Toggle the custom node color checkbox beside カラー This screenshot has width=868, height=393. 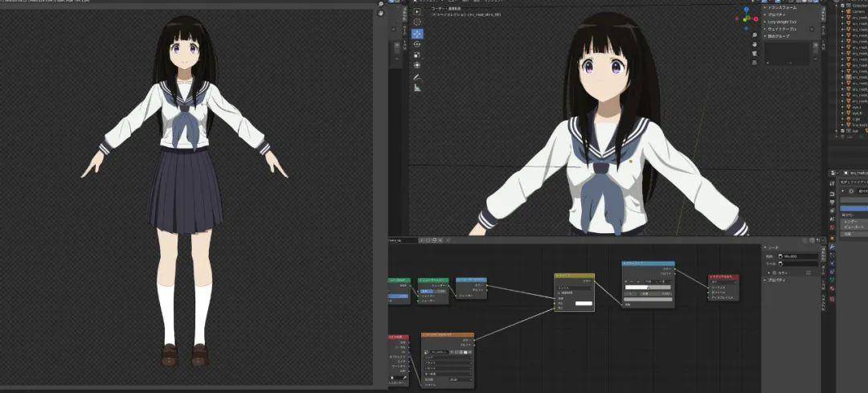click(x=775, y=273)
